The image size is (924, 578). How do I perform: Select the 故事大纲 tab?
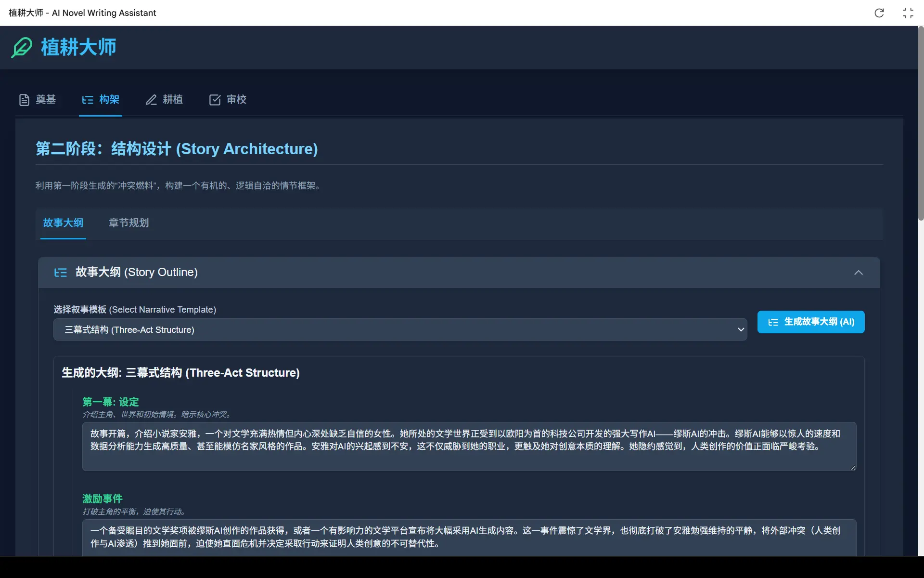(x=63, y=223)
